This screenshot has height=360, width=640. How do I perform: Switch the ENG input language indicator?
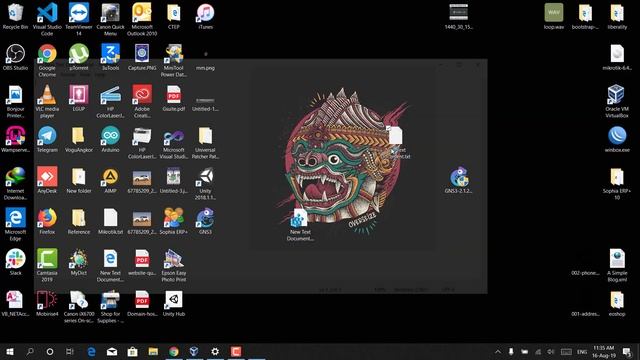click(x=582, y=351)
